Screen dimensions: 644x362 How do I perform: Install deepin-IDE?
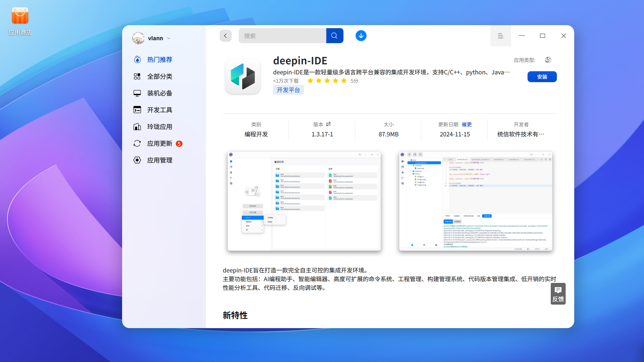[x=542, y=76]
